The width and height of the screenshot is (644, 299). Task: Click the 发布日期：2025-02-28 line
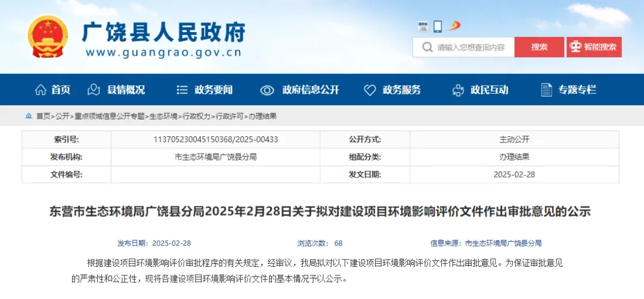(154, 243)
